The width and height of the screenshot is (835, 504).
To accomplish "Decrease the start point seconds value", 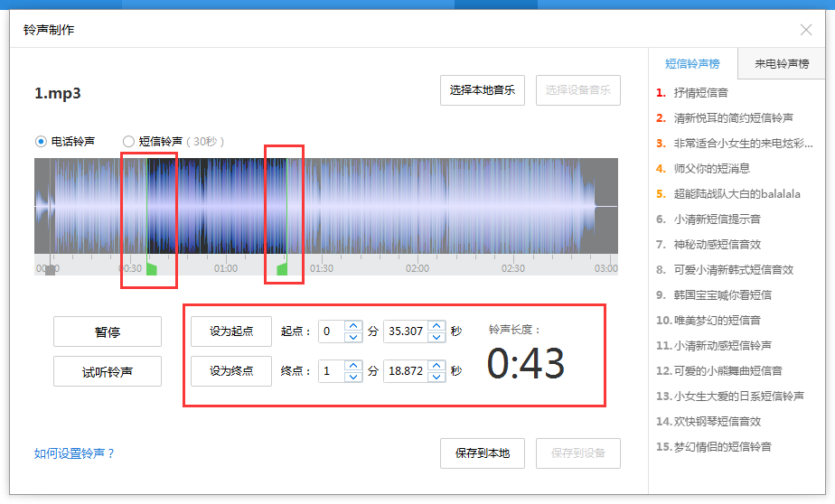I will [x=437, y=337].
